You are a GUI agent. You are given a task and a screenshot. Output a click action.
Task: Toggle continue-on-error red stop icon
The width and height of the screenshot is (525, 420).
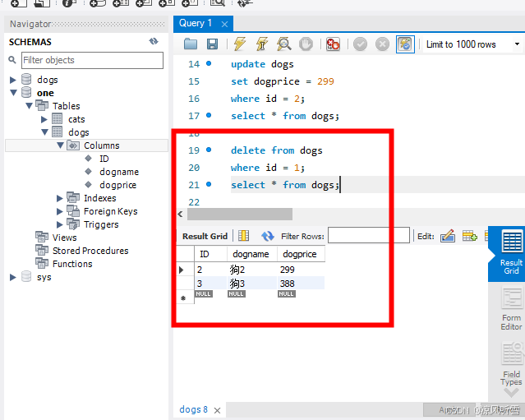333,44
